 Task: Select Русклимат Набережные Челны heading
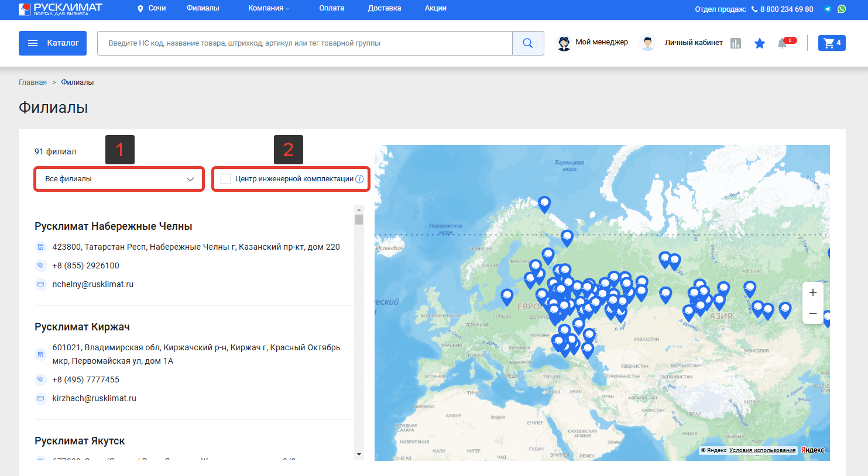114,226
